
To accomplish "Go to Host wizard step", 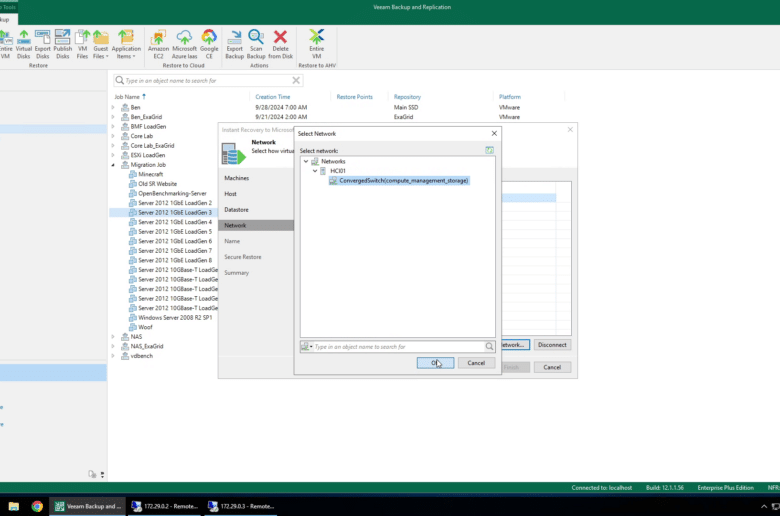I will [x=230, y=194].
